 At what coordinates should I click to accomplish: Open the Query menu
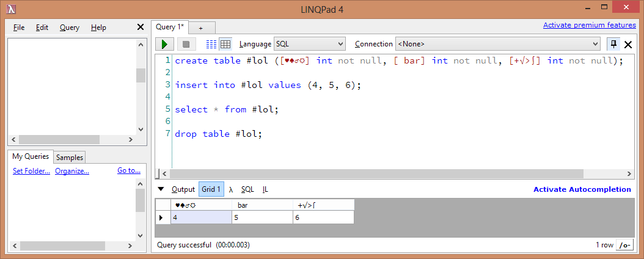click(x=70, y=27)
